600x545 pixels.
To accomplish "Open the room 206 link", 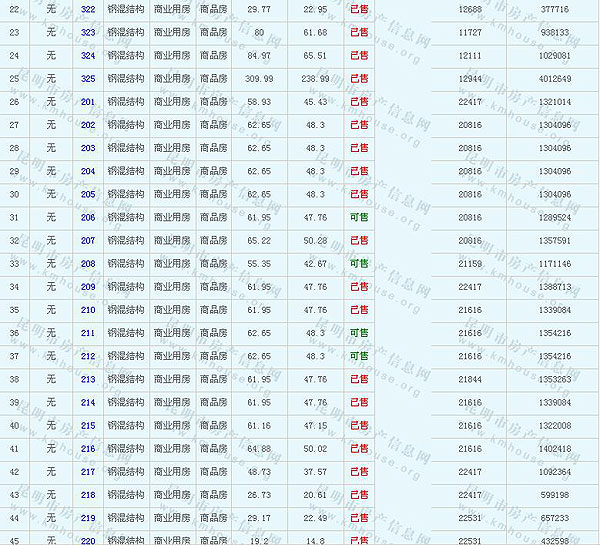I will point(88,217).
